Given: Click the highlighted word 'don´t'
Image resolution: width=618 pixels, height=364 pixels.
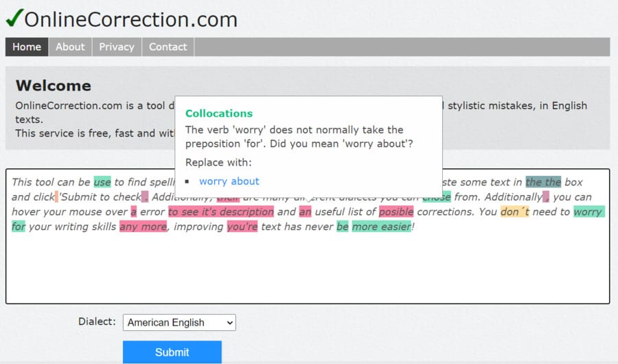Looking at the screenshot, I should 515,212.
